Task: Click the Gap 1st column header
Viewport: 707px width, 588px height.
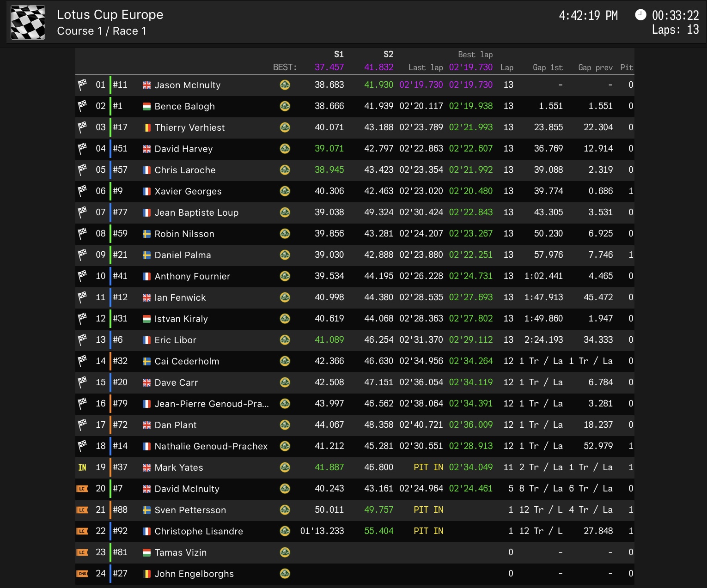Action: 548,67
